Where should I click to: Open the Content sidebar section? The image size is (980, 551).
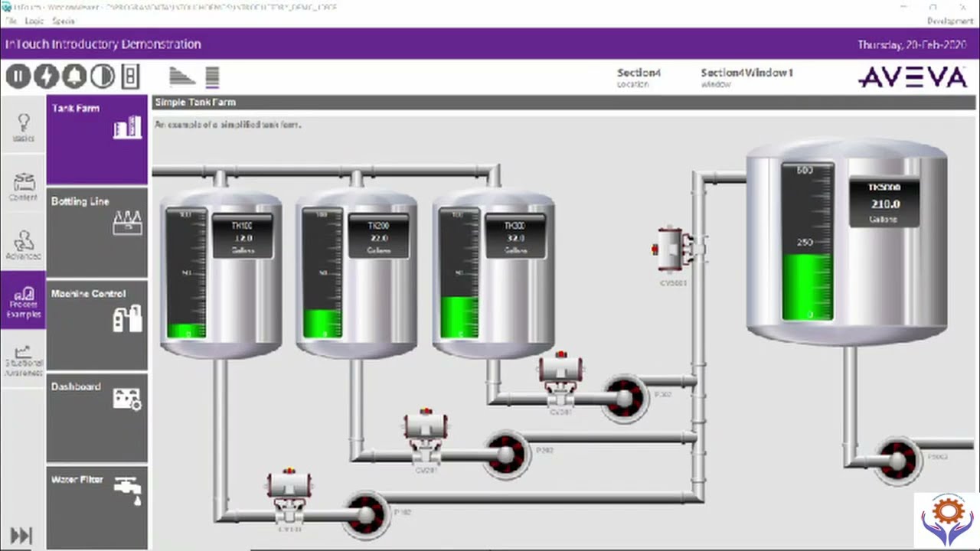[23, 183]
